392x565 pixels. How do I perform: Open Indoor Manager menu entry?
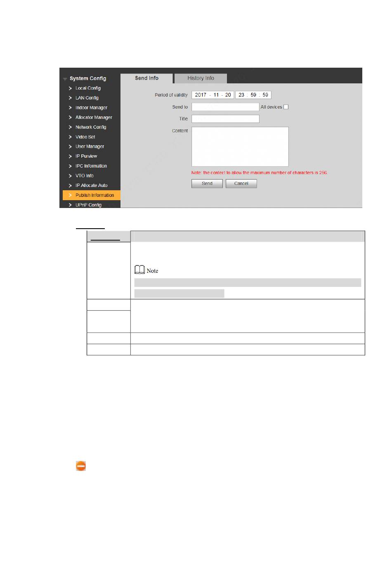[x=91, y=108]
